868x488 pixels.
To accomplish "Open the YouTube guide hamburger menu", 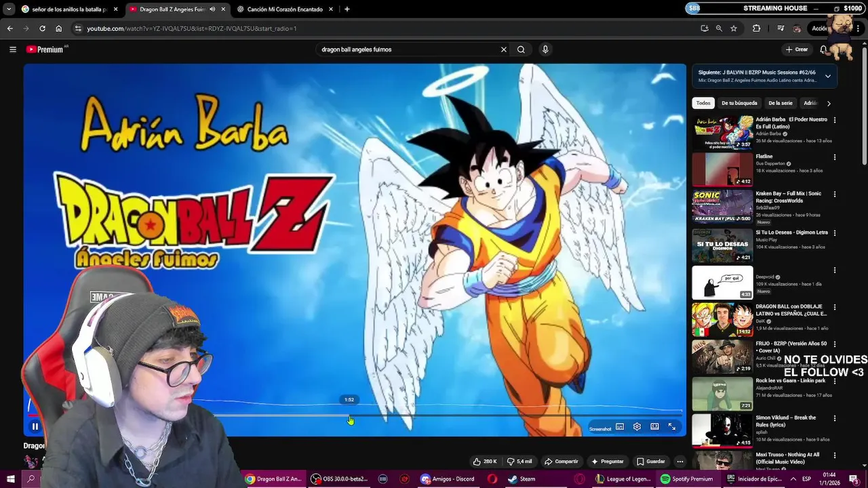I will (x=12, y=49).
